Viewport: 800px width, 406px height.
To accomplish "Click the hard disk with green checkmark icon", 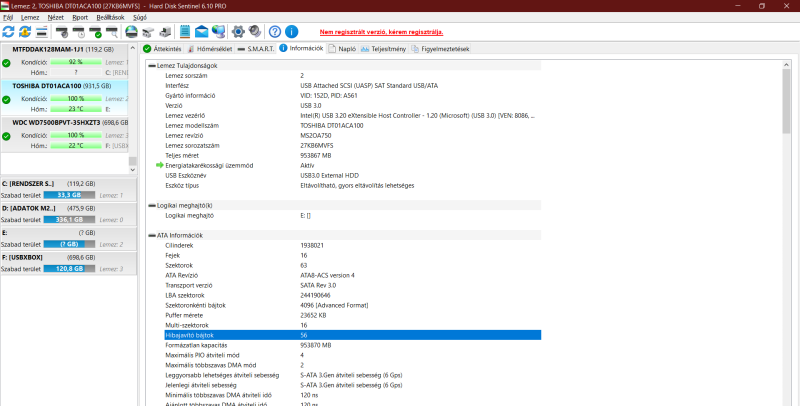I will (95, 32).
